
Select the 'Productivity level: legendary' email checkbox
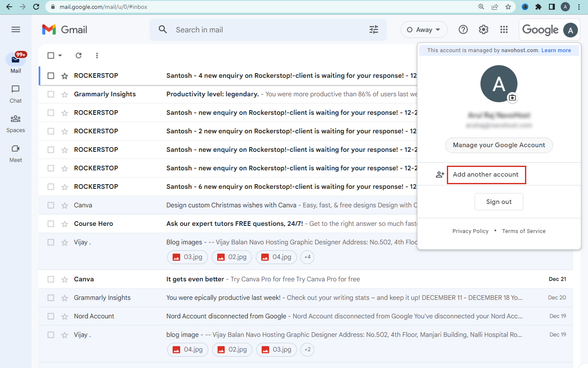51,94
